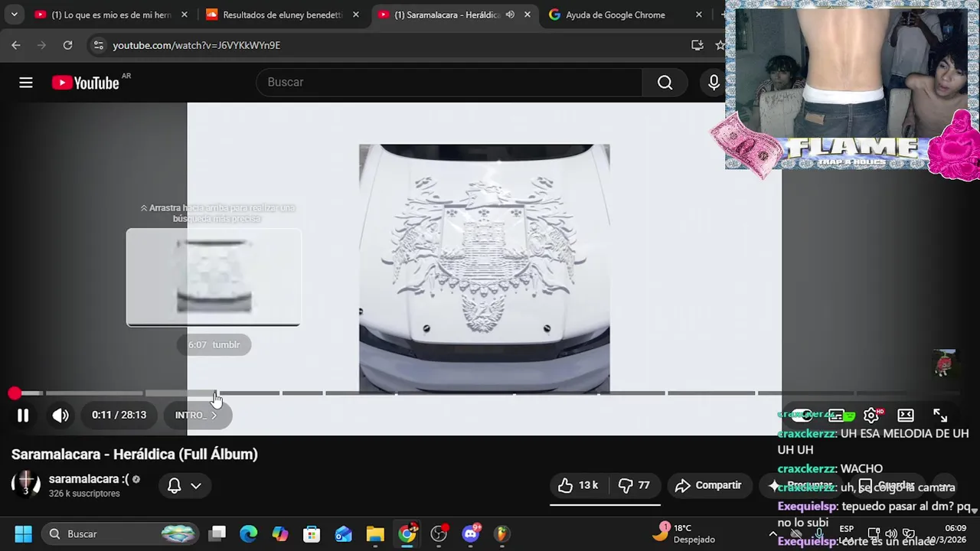Viewport: 980px width, 551px height.
Task: Open Task View on the taskbar
Action: [218, 534]
